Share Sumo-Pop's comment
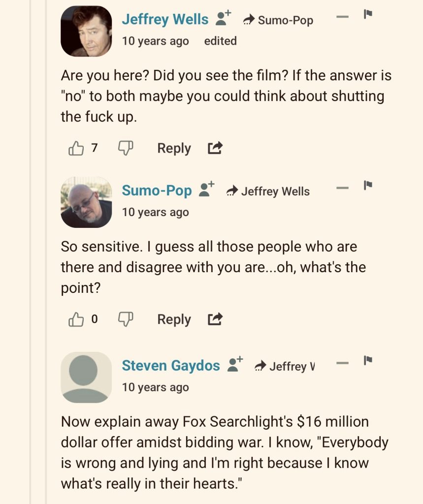 [215, 319]
